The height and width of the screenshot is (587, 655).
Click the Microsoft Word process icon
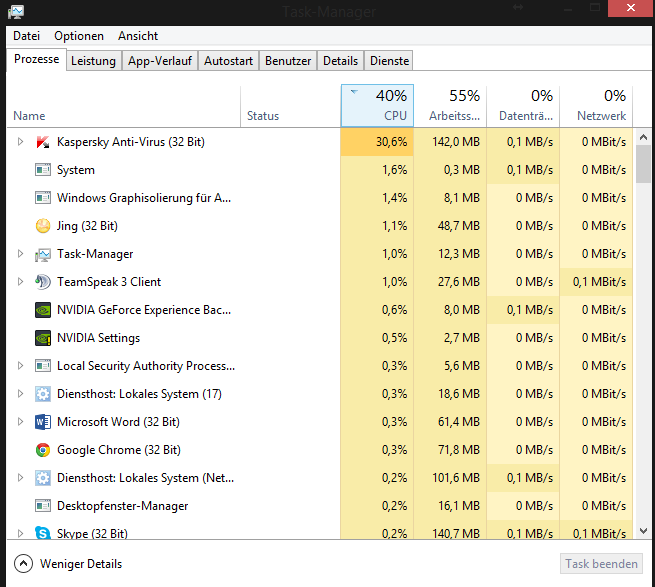[43, 422]
